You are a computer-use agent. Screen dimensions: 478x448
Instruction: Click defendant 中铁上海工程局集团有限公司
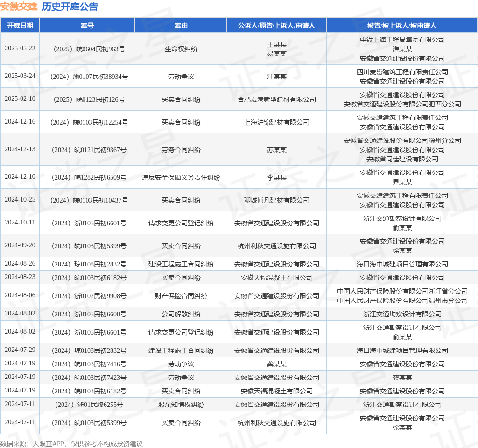coord(402,40)
